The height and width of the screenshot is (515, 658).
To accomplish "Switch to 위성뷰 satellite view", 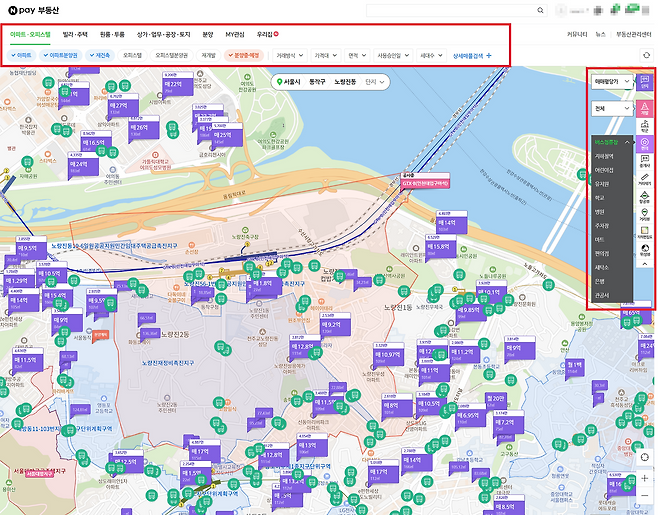I will tap(644, 250).
